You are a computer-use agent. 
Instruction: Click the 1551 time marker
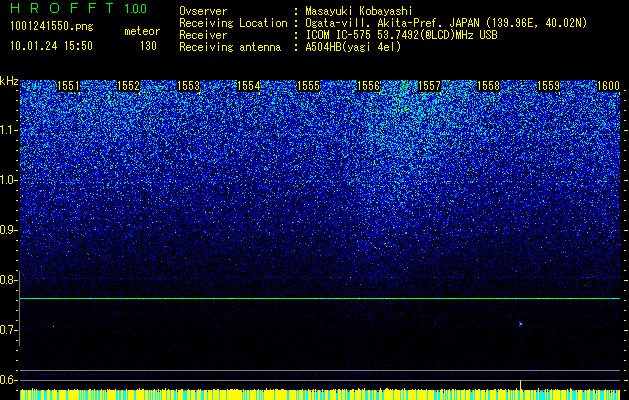point(68,86)
